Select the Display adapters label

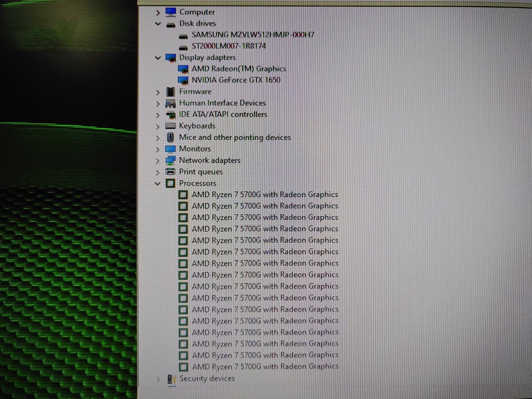click(207, 58)
